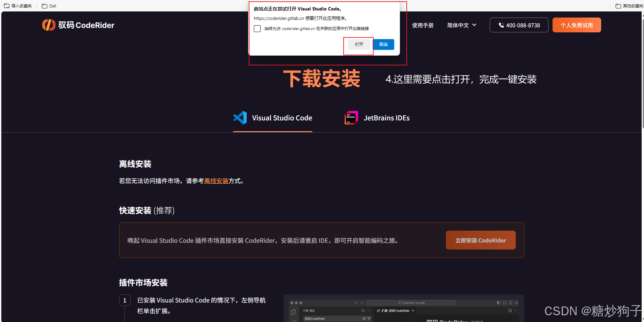Click the 立即安装 CodeRider button
The height and width of the screenshot is (322, 644).
pos(480,240)
